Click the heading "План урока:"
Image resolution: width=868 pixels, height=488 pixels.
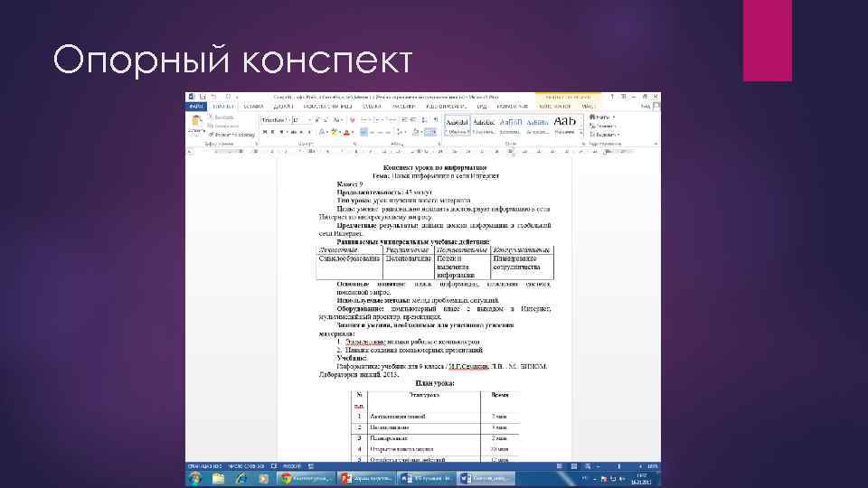435,383
